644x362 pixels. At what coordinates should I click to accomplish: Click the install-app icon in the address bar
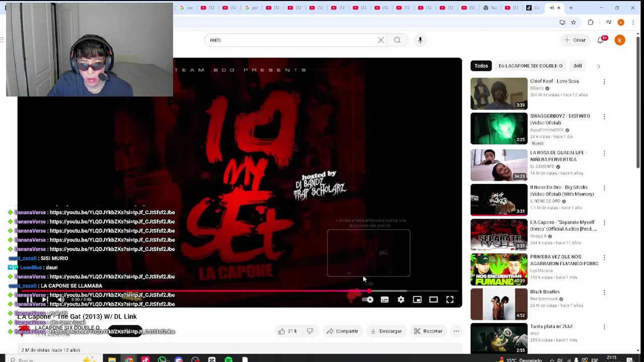click(x=562, y=22)
